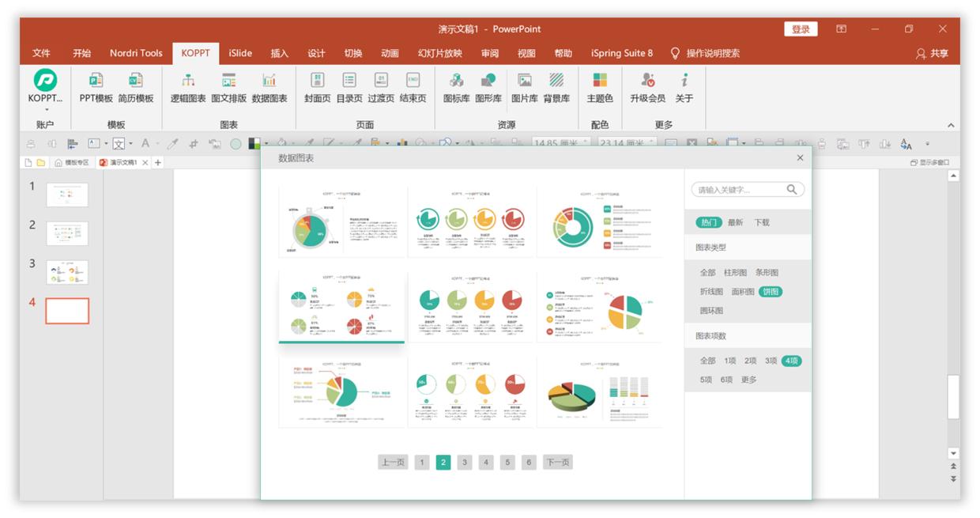Filter chart type by 柱形图
The height and width of the screenshot is (518, 980).
(735, 272)
